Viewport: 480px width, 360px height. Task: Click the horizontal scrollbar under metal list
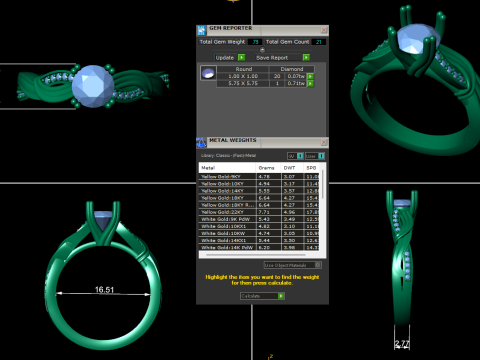[x=256, y=255]
